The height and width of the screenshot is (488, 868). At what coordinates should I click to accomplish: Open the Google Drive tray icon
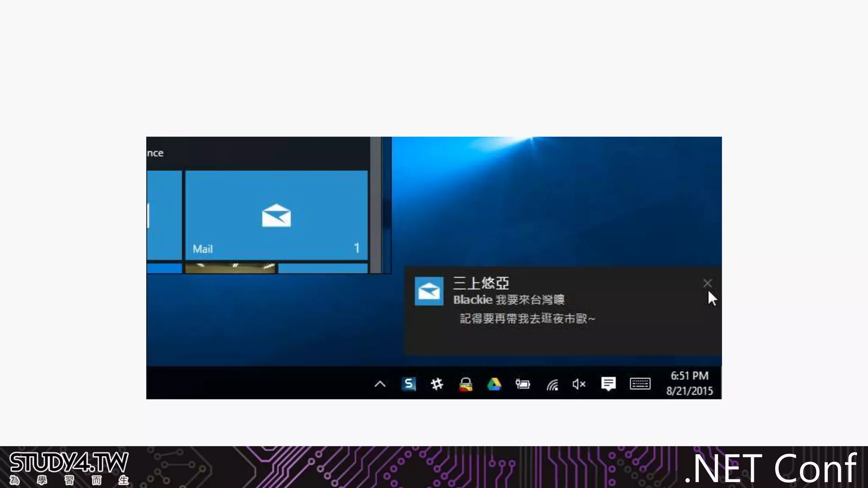pos(494,384)
